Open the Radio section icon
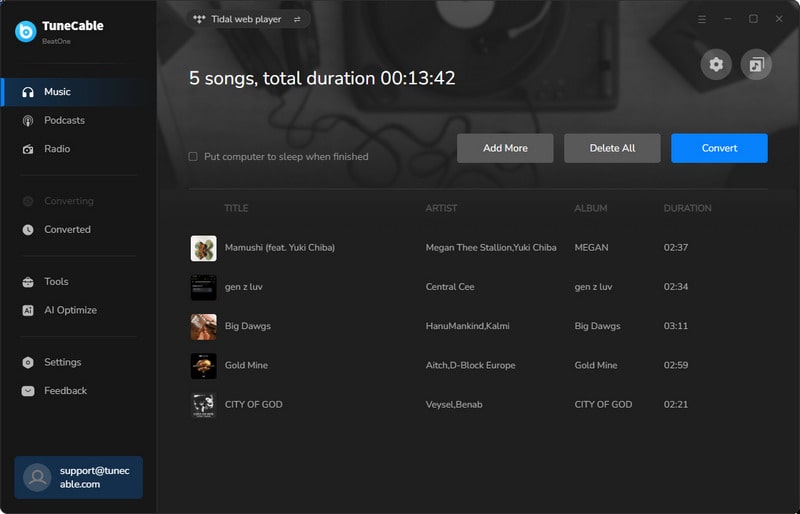The image size is (800, 514). 28,149
